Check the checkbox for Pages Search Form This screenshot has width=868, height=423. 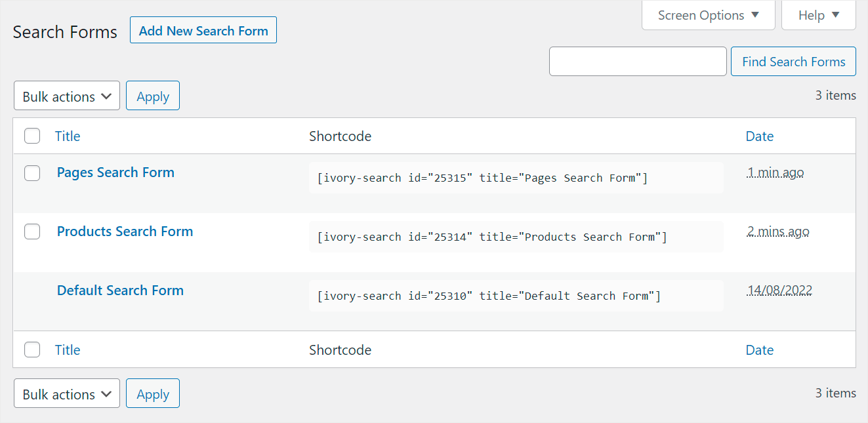click(32, 173)
